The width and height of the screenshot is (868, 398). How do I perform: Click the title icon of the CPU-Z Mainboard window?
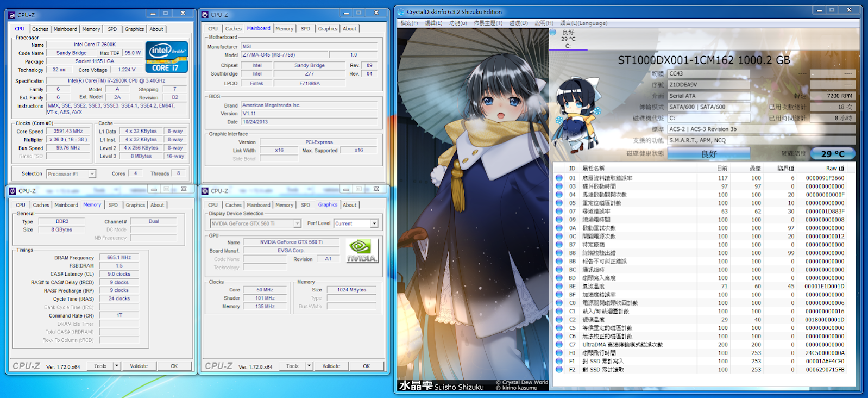click(x=205, y=15)
